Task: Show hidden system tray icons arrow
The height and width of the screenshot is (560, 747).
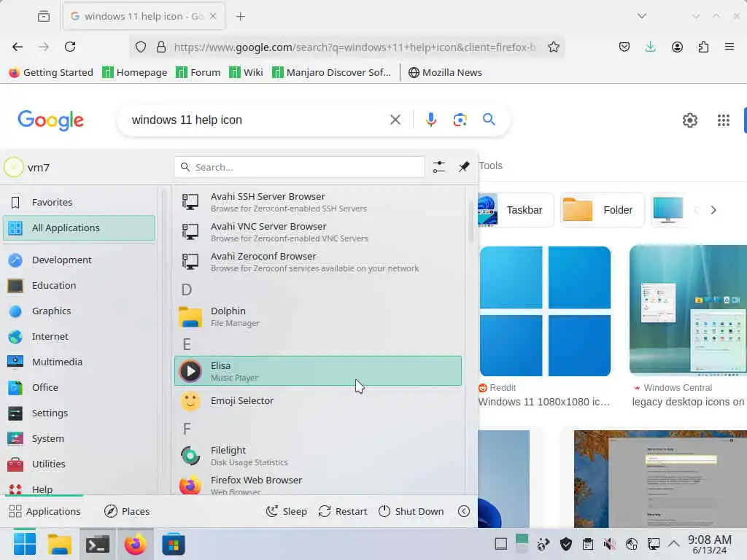Action: [673, 543]
